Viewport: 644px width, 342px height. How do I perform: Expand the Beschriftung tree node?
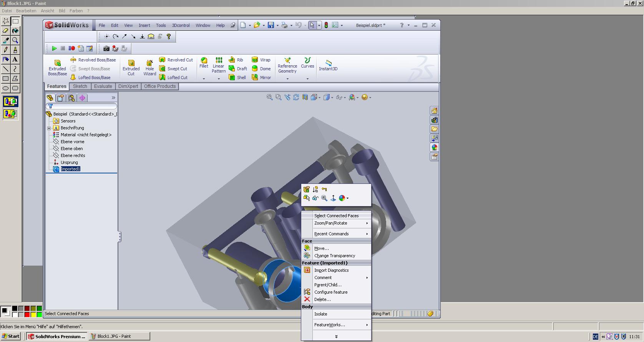point(49,128)
